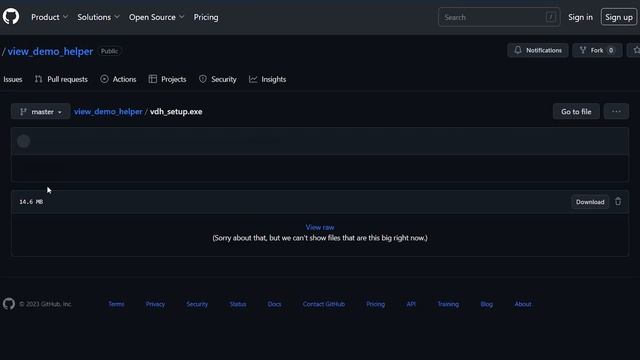
Task: Click the slash shortcut key icon in search
Action: coord(550,17)
